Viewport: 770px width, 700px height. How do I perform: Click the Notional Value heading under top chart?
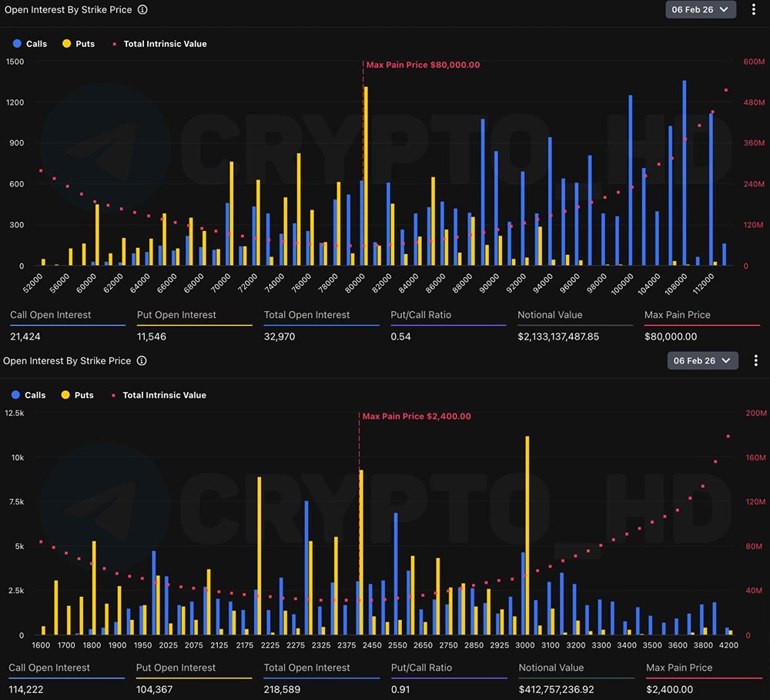550,315
